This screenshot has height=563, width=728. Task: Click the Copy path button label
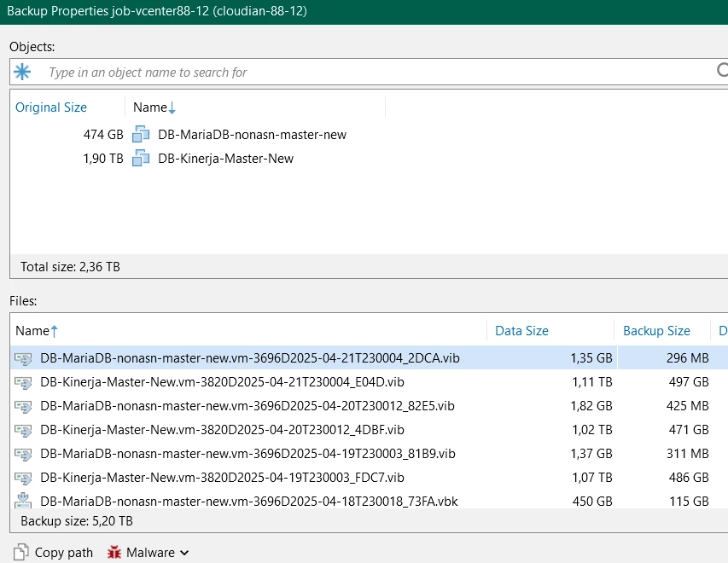click(64, 553)
